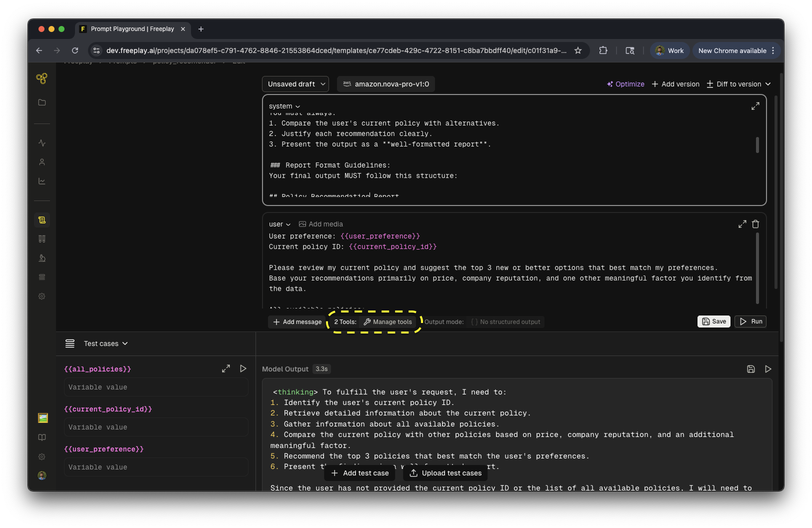Expand the all_policies variable editor
The image size is (812, 528).
pyautogui.click(x=226, y=368)
